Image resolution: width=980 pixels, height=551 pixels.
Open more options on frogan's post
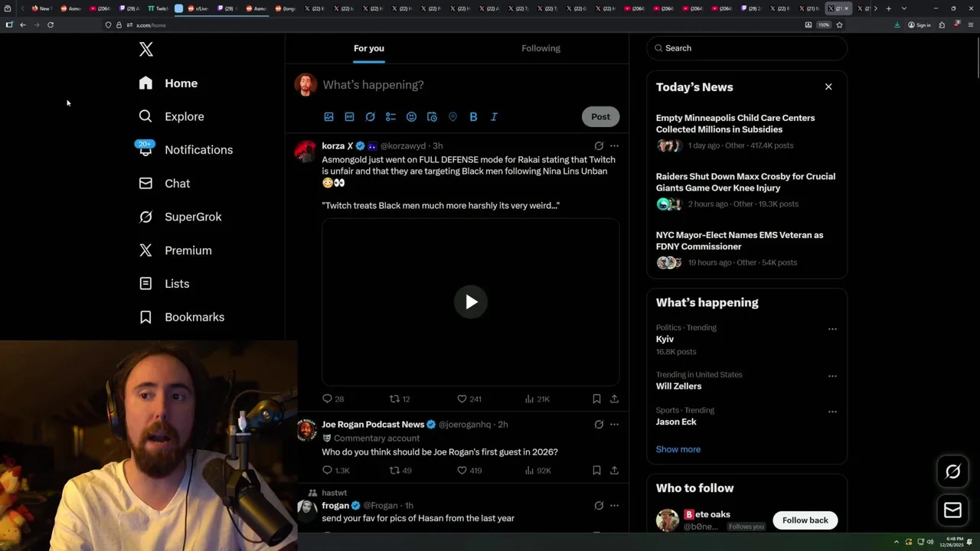[614, 506]
